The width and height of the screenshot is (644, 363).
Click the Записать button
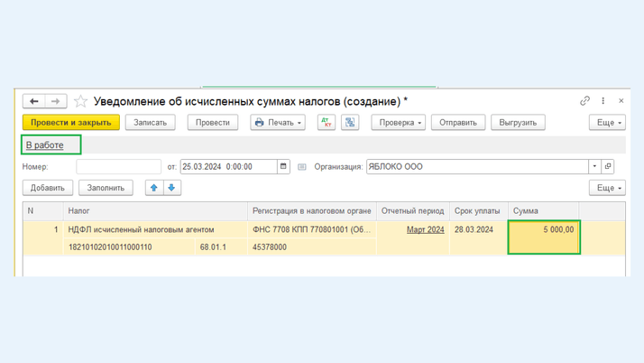[x=151, y=123]
